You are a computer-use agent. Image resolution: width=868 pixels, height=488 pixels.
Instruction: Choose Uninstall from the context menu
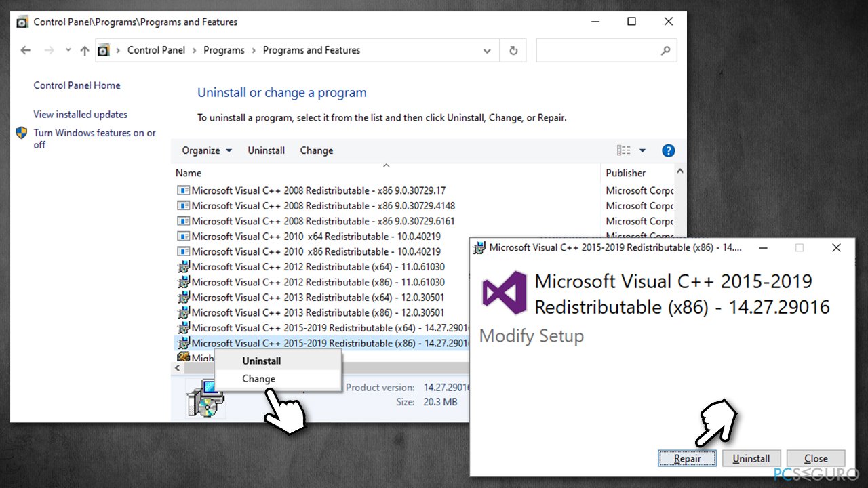(x=261, y=361)
